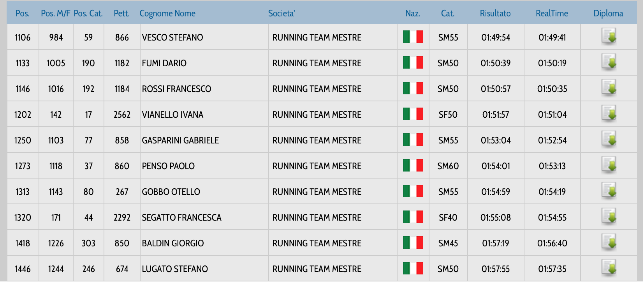Download diploma for Fumi Dario
644x283 pixels.
pyautogui.click(x=609, y=62)
